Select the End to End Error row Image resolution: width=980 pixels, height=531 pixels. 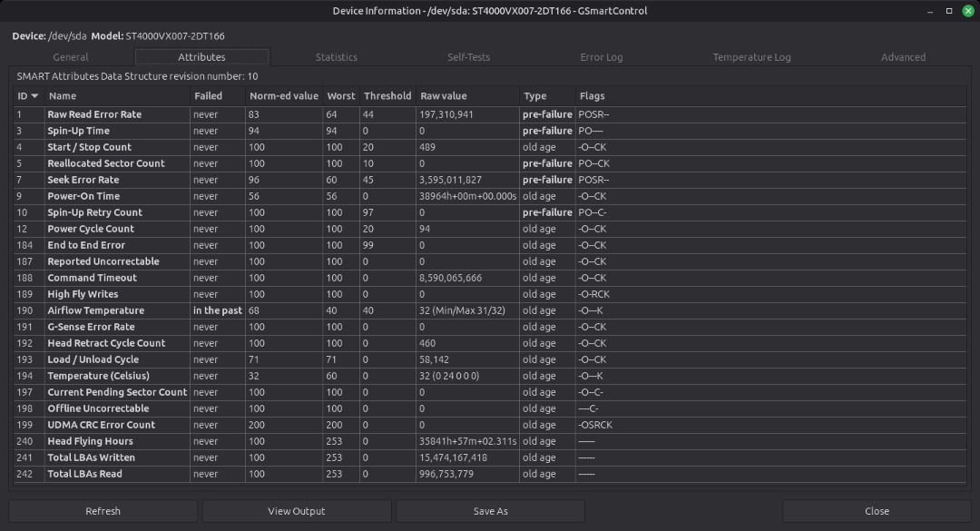pos(491,245)
